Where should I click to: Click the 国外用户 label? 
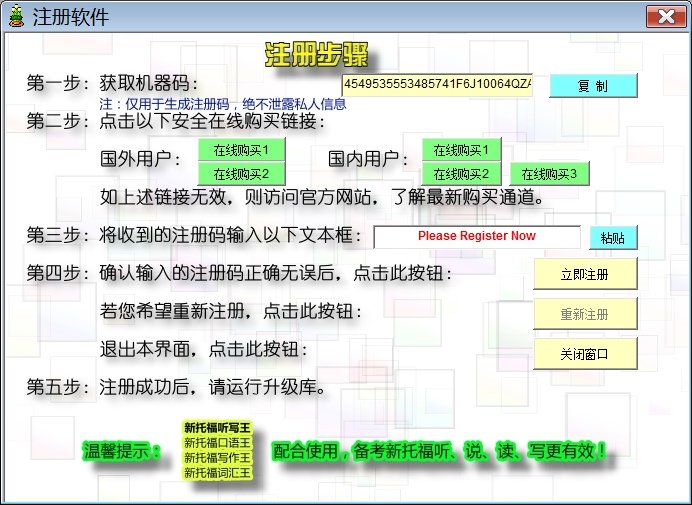coord(140,159)
